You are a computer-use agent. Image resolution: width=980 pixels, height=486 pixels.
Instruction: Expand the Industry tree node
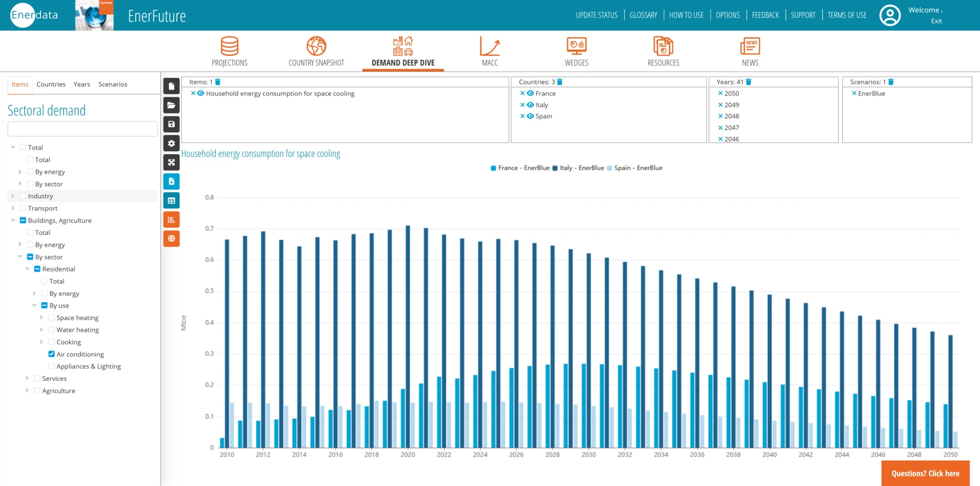coord(13,196)
